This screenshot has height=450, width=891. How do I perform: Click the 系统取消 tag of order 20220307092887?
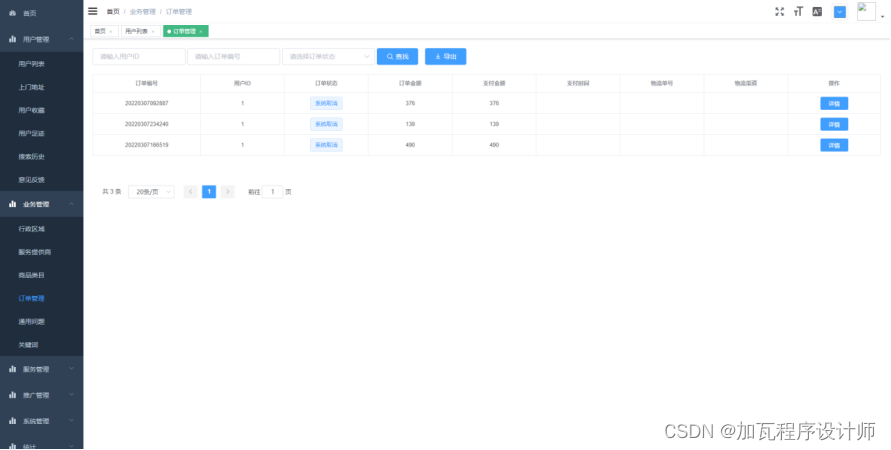click(x=326, y=103)
